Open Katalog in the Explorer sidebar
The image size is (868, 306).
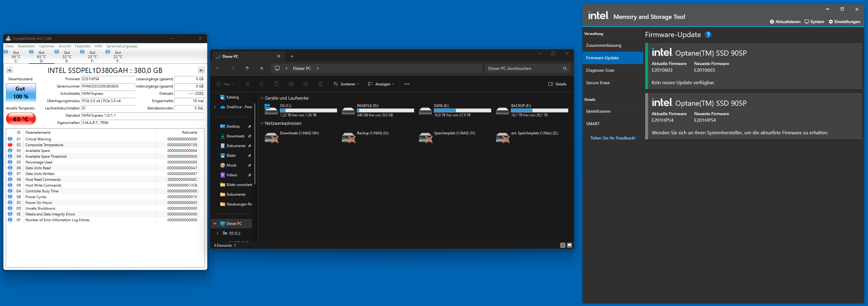pos(232,97)
